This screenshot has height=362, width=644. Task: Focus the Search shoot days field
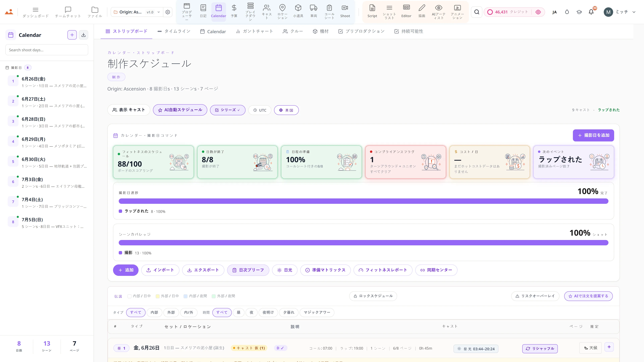(47, 50)
